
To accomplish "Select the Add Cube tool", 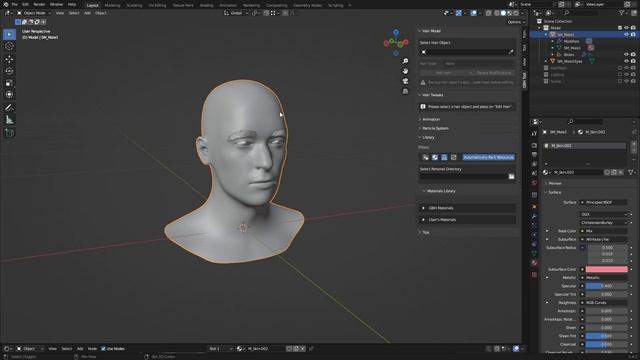I will tap(9, 133).
